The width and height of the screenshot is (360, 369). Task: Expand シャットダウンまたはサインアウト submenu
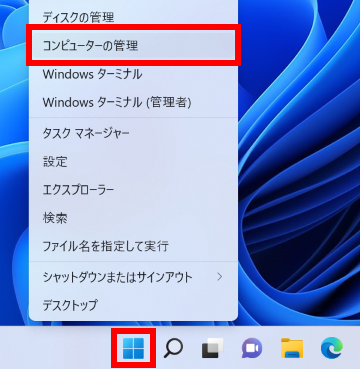pyautogui.click(x=133, y=277)
